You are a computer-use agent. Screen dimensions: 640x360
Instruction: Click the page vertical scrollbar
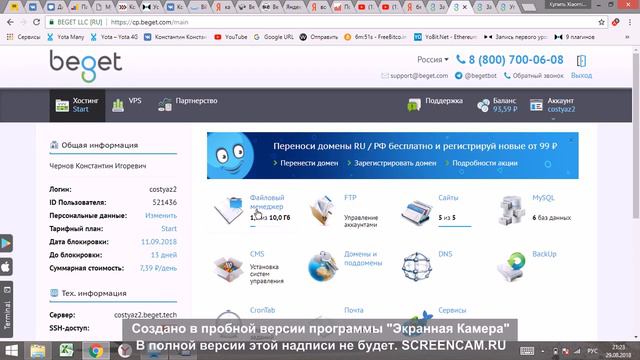[x=636, y=135]
